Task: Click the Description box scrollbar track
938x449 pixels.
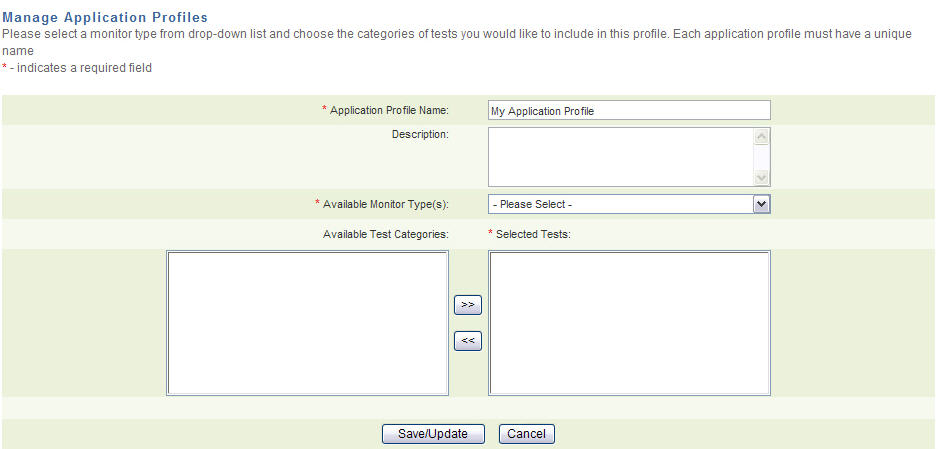Action: [x=761, y=157]
